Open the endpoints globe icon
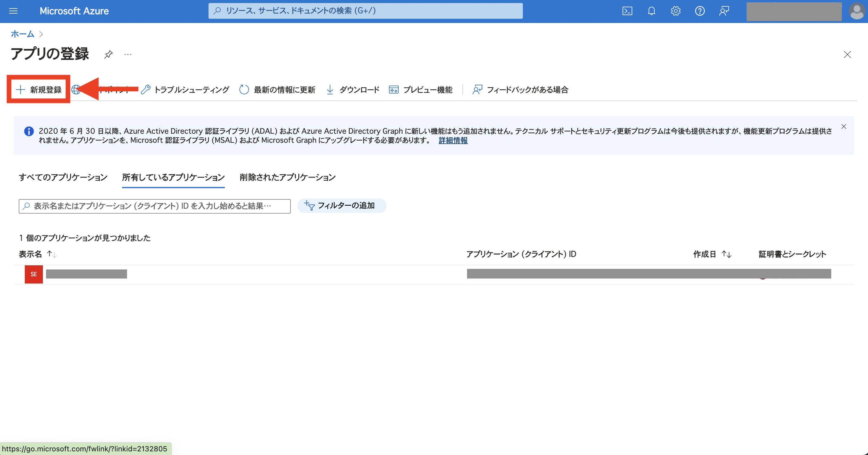The width and height of the screenshot is (868, 455). (76, 90)
